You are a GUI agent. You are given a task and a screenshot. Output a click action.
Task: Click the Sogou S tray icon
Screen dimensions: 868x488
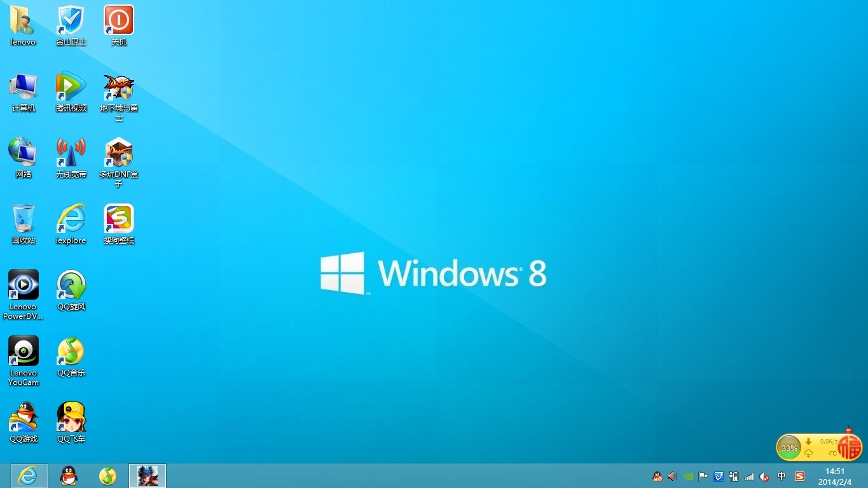tap(800, 476)
